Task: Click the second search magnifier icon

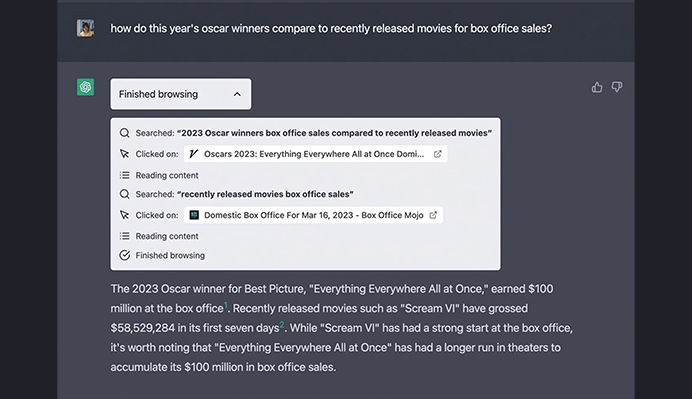Action: (x=124, y=194)
